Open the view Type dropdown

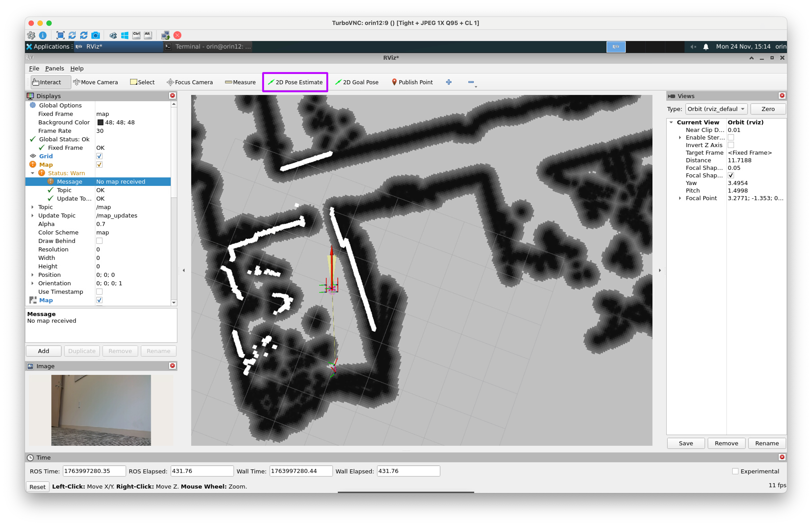716,109
